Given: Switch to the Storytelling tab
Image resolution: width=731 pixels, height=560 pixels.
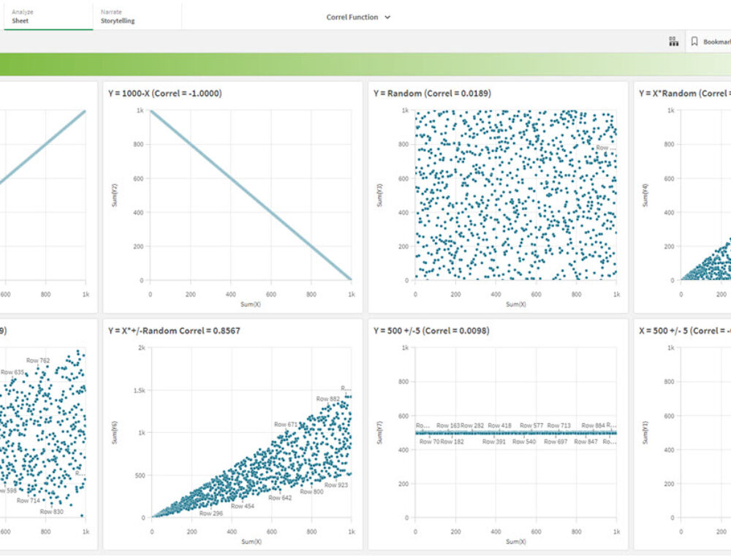Looking at the screenshot, I should (x=116, y=16).
